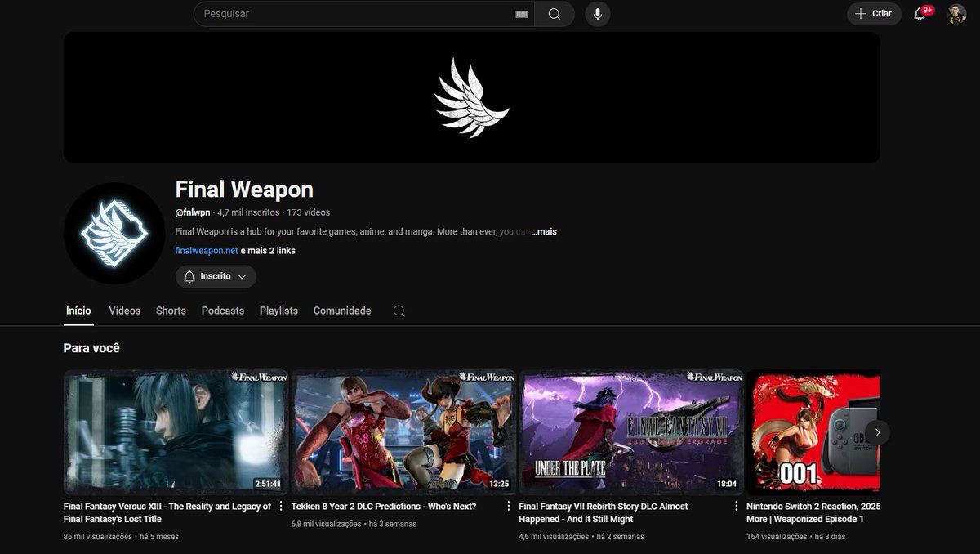Switch to the Shorts tab
980x554 pixels.
coord(171,311)
